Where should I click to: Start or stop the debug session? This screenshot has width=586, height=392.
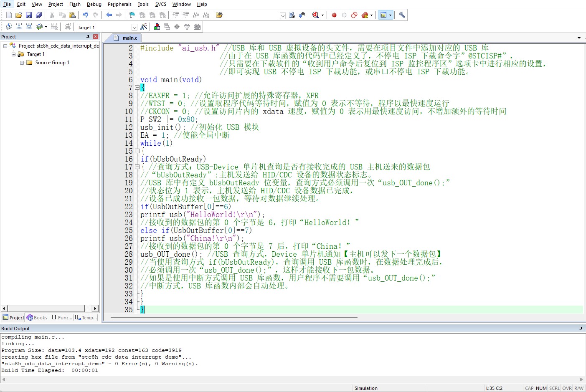click(315, 15)
